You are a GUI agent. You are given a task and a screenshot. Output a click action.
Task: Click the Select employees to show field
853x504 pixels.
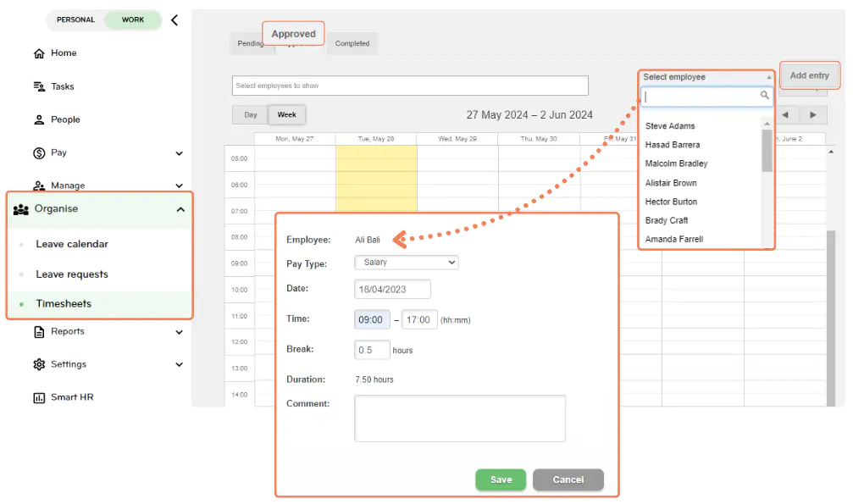410,86
